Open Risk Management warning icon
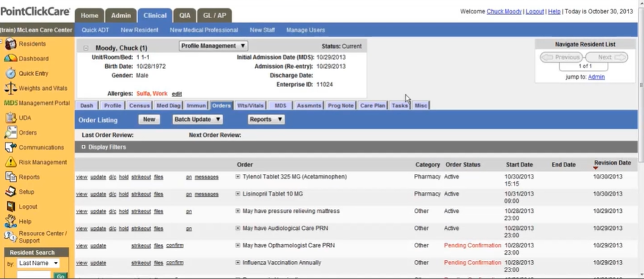Screen dimensions: 644x279 10,162
